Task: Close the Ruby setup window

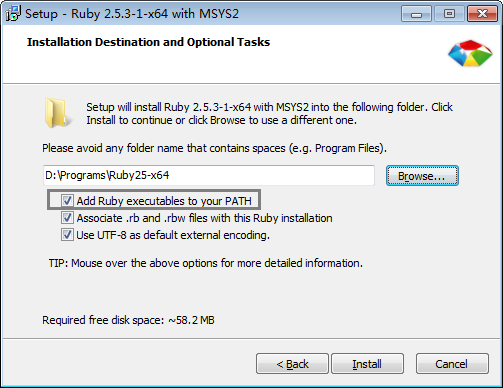Action: click(482, 14)
